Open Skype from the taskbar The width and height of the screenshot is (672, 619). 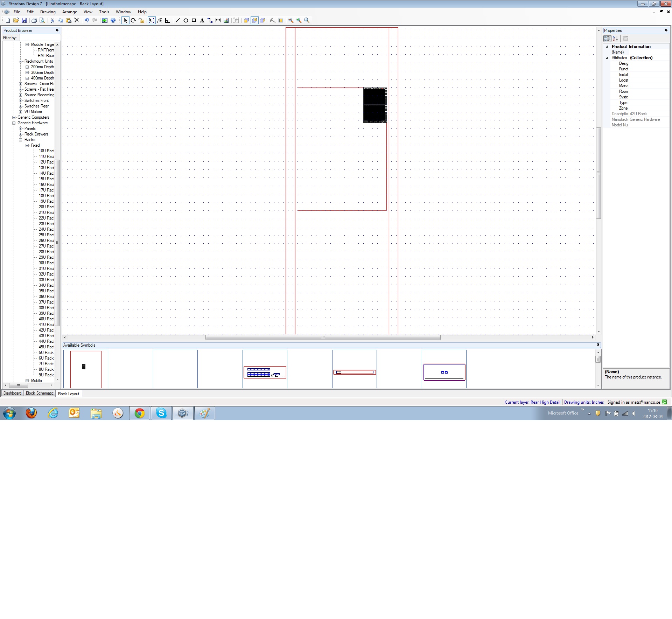click(x=161, y=413)
